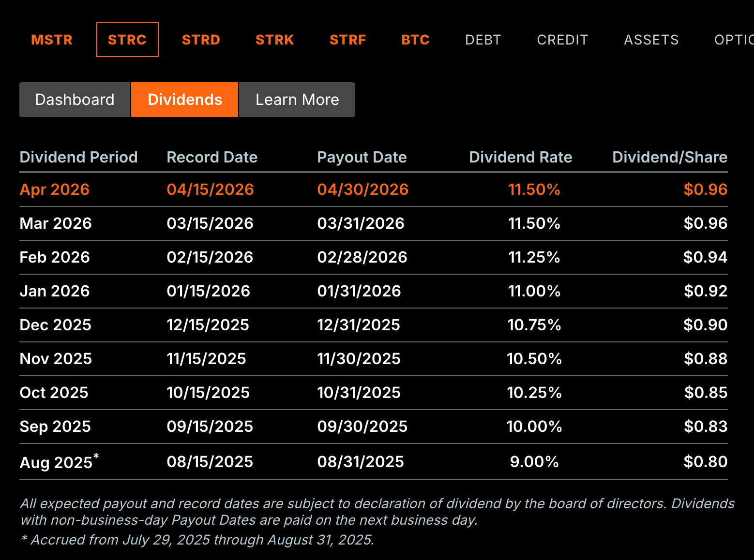Click the 10.50% dividend rate
The width and height of the screenshot is (754, 560).
pyautogui.click(x=534, y=359)
